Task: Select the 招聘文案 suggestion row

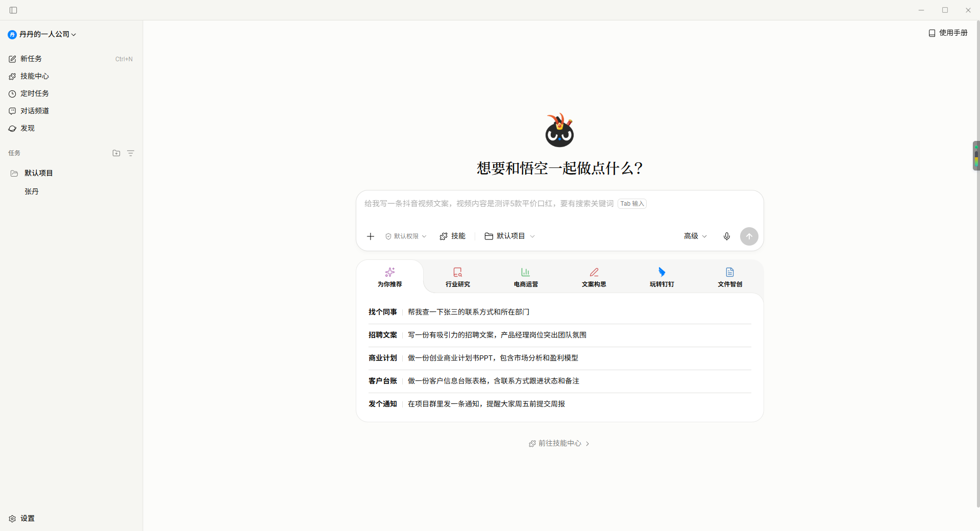Action: pyautogui.click(x=559, y=335)
